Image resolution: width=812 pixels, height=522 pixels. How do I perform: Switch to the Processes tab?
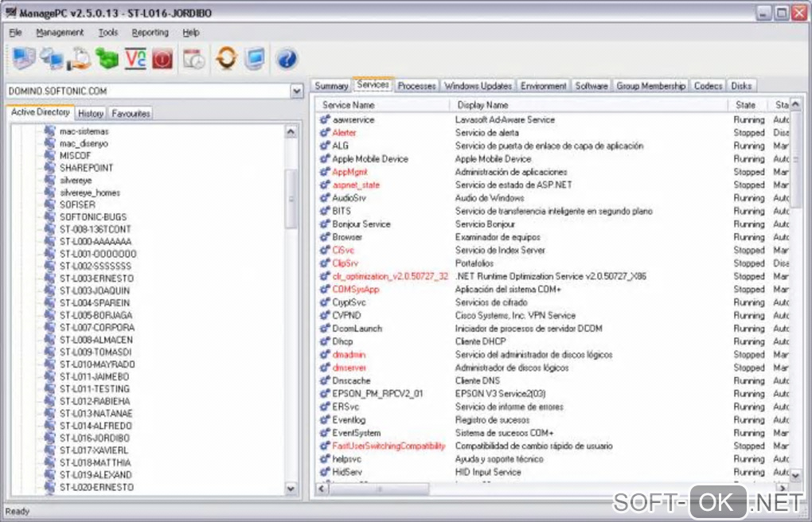point(416,86)
